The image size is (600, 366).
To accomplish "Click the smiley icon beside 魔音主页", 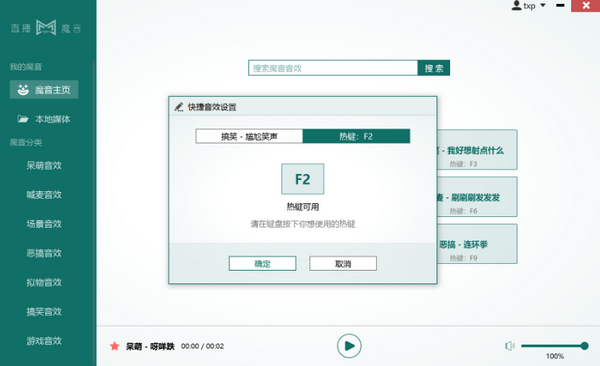I will pyautogui.click(x=23, y=90).
